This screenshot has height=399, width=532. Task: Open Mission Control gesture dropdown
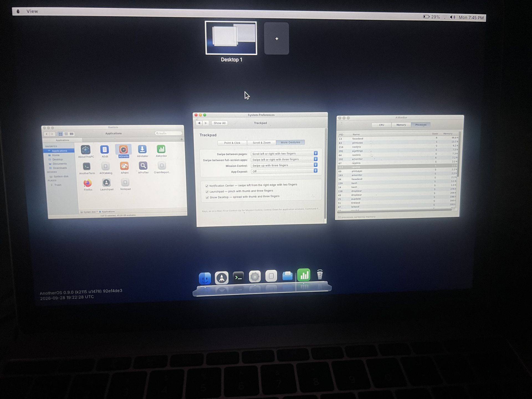(x=284, y=165)
